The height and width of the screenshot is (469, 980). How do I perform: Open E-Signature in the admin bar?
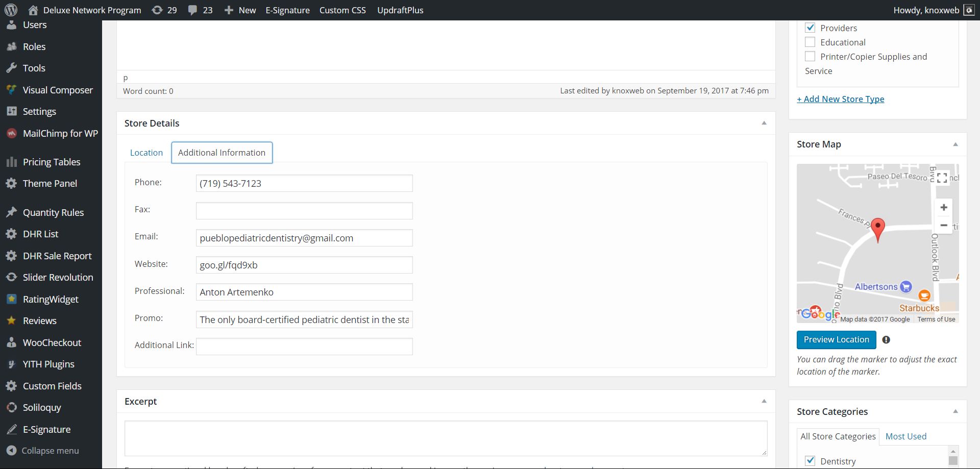[x=288, y=10]
